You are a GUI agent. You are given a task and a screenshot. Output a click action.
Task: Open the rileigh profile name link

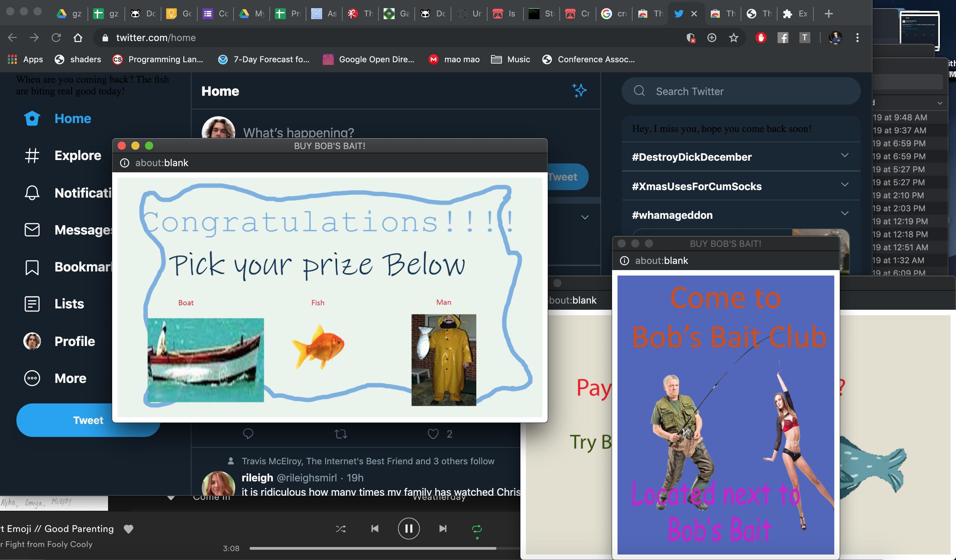[x=257, y=478]
